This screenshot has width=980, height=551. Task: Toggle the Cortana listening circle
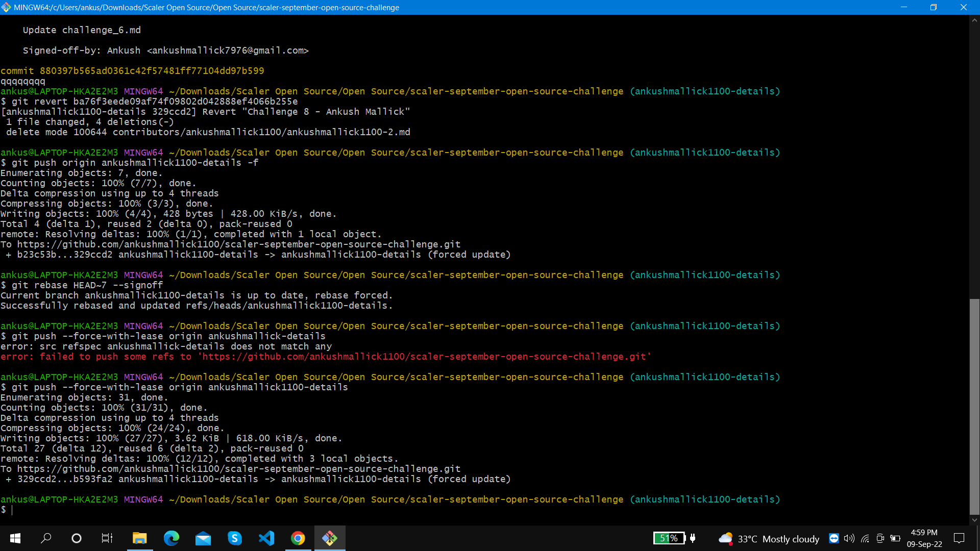point(76,538)
